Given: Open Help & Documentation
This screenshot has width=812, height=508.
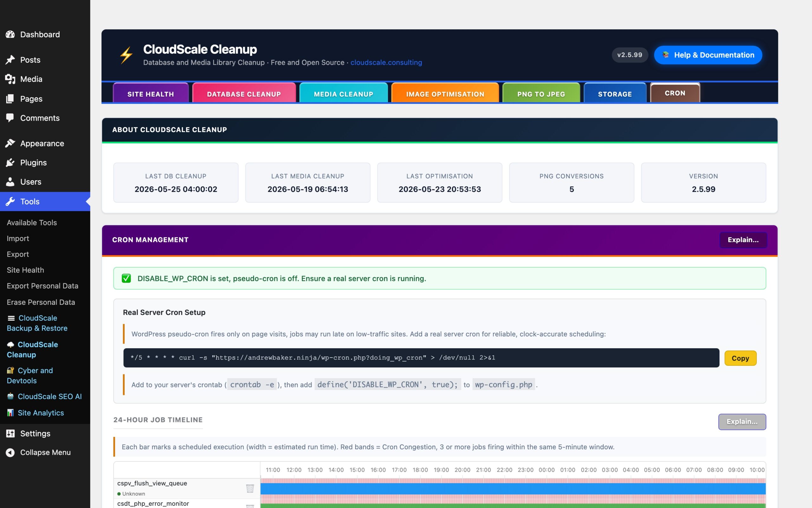Looking at the screenshot, I should pos(708,55).
